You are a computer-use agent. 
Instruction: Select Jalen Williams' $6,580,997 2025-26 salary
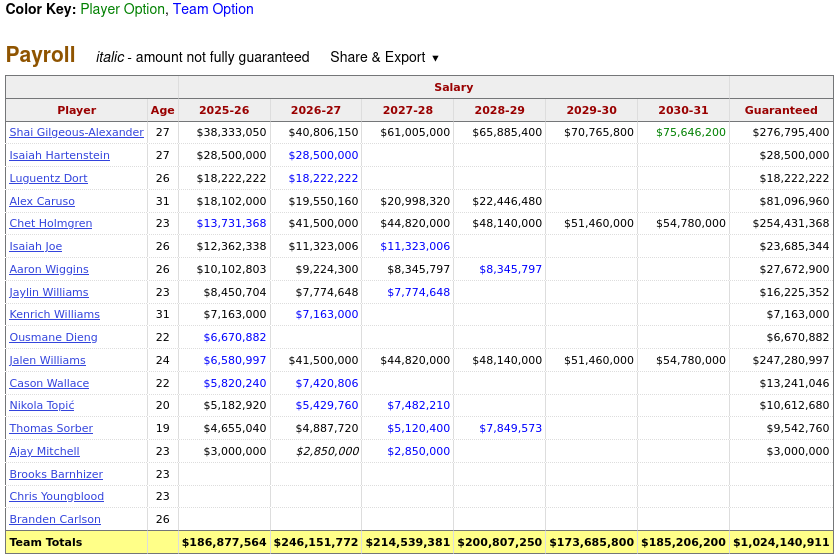pyautogui.click(x=235, y=361)
